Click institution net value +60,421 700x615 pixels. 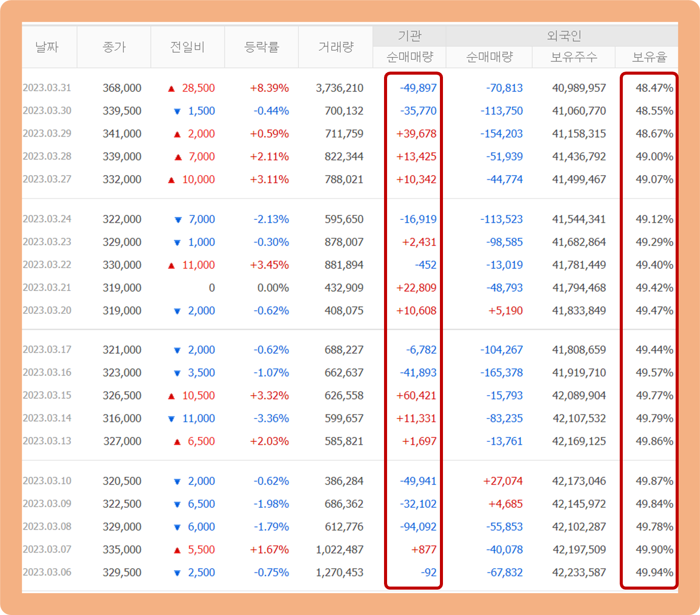(417, 396)
